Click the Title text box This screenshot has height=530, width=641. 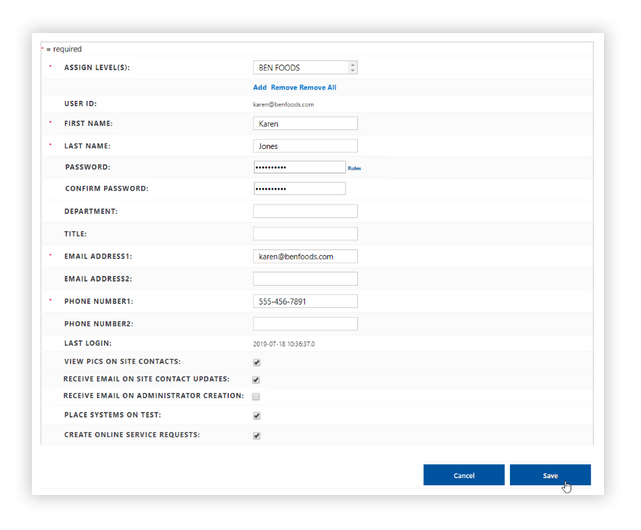[305, 234]
